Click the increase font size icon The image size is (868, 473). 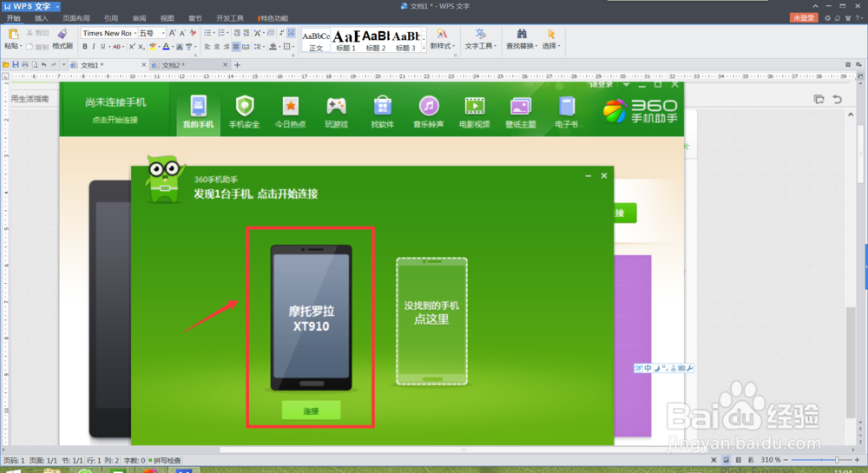(x=172, y=33)
